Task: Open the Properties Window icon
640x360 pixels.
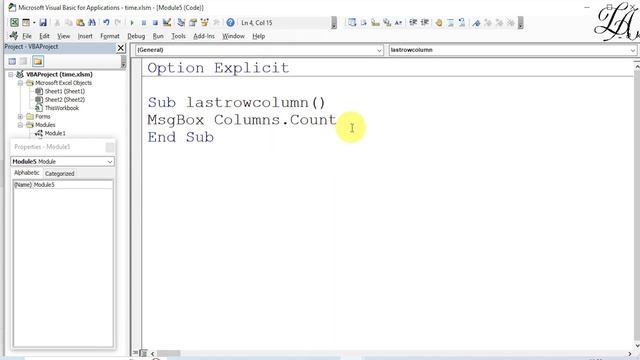Action: coord(193,22)
